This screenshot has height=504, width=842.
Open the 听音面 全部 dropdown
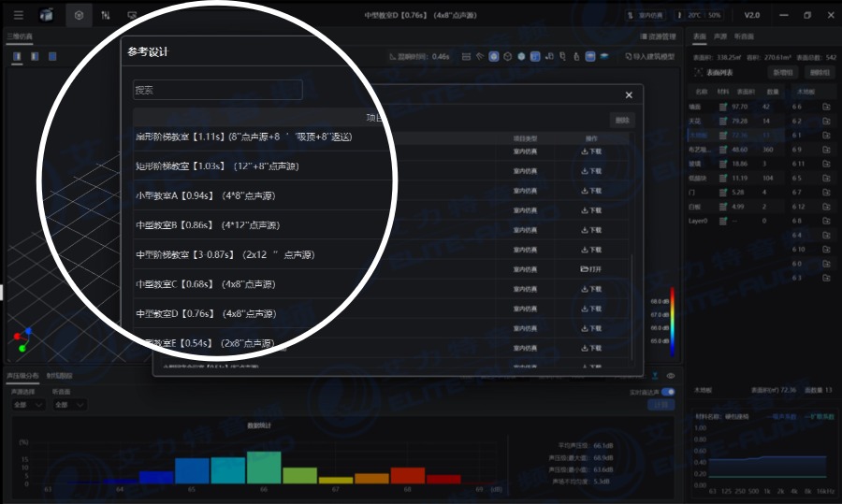[69, 405]
